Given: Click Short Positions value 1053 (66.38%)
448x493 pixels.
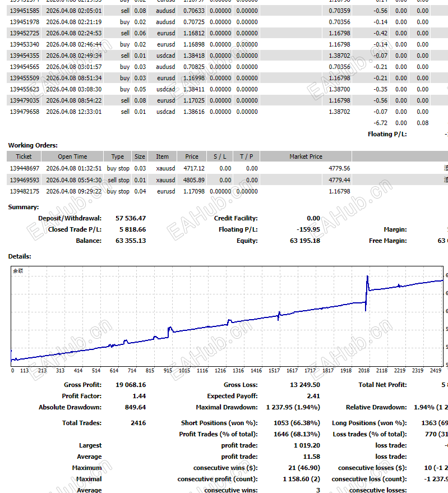Looking at the screenshot, I should 297,423.
